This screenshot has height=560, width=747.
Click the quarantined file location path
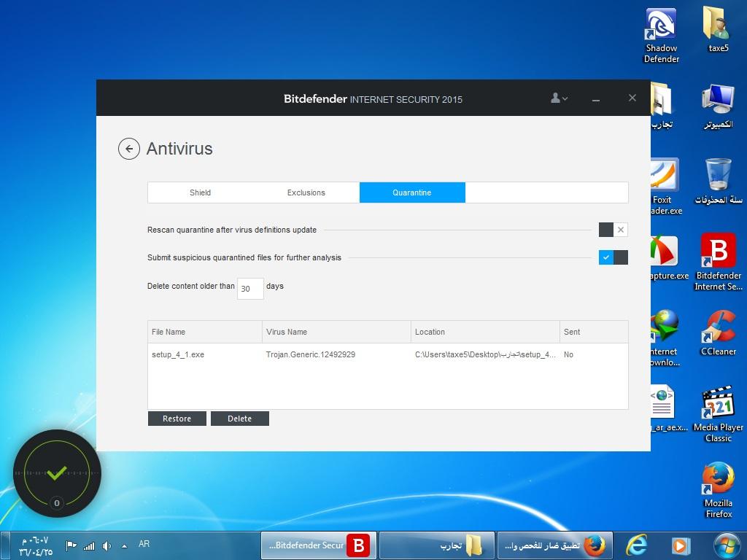pos(485,354)
